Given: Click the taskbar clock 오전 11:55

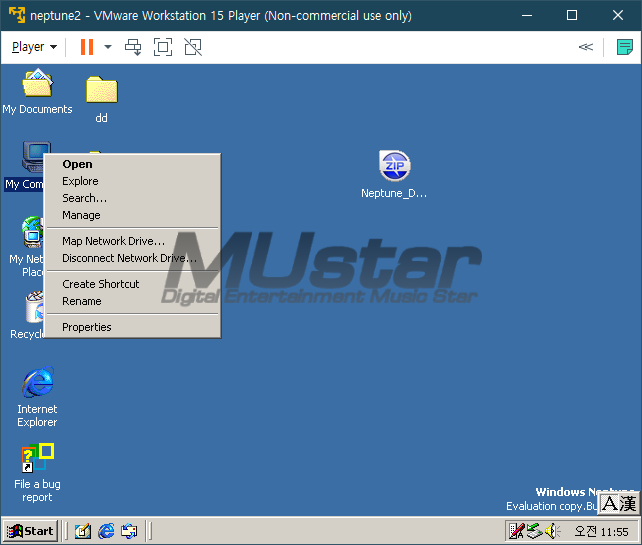Looking at the screenshot, I should coord(601,531).
